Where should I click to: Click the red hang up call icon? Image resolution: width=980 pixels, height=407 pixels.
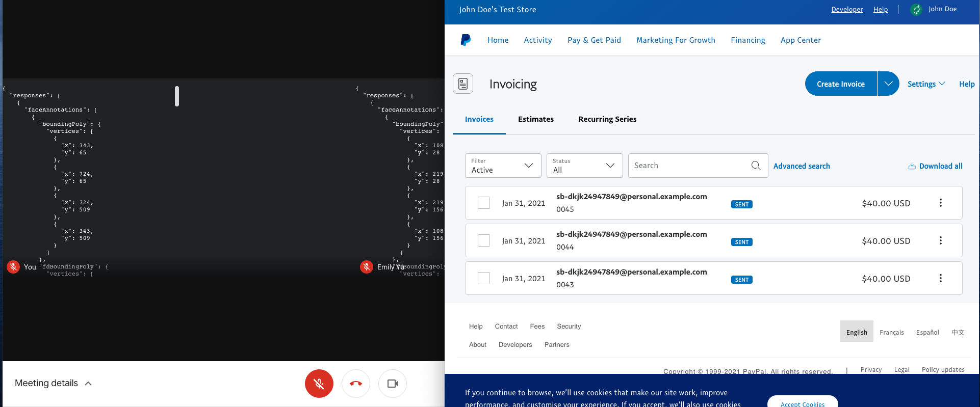click(x=356, y=384)
